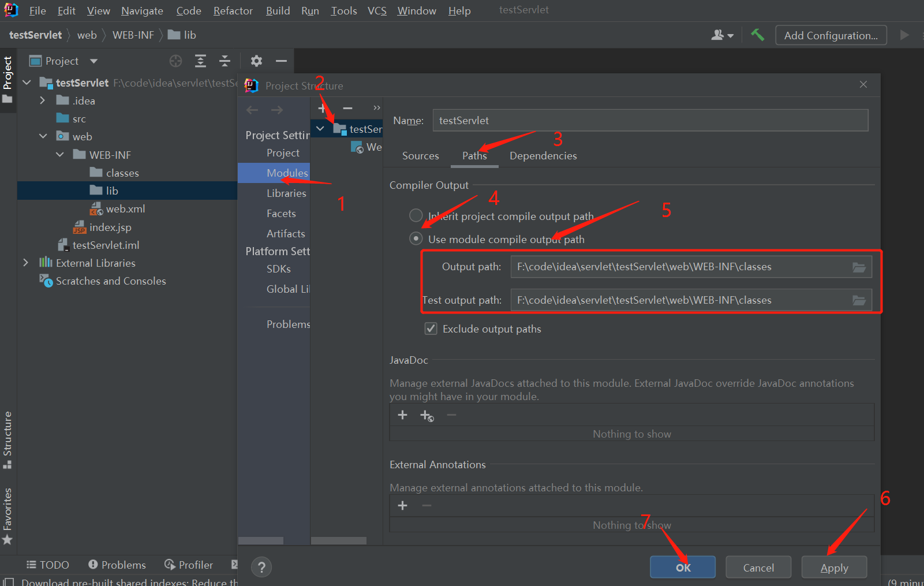Viewport: 924px width, 586px height.
Task: Click the Build project hammer icon
Action: point(757,35)
